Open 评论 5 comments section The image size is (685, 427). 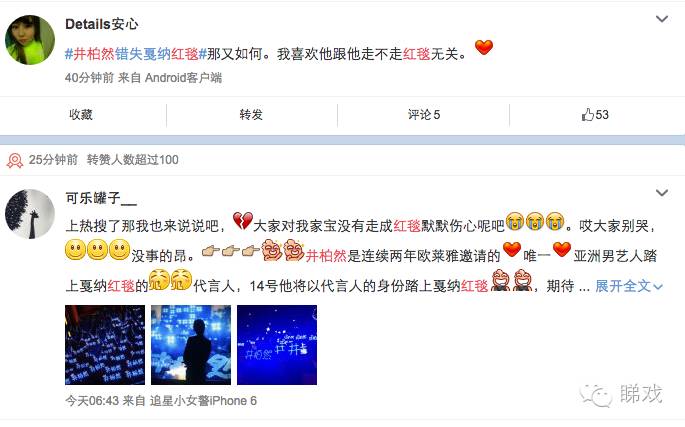tap(424, 115)
